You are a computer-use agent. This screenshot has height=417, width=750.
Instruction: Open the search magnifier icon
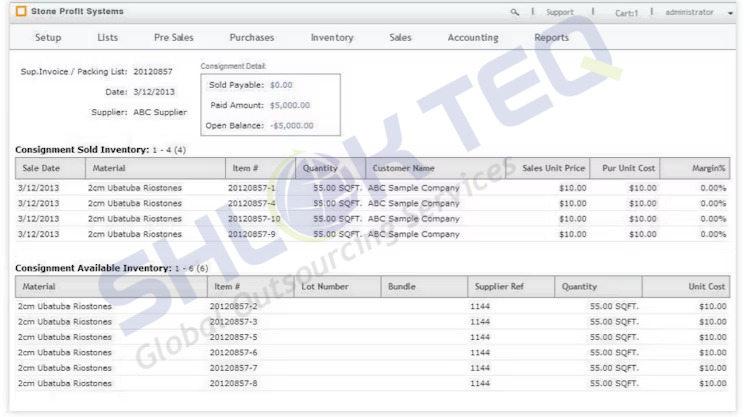pyautogui.click(x=515, y=12)
